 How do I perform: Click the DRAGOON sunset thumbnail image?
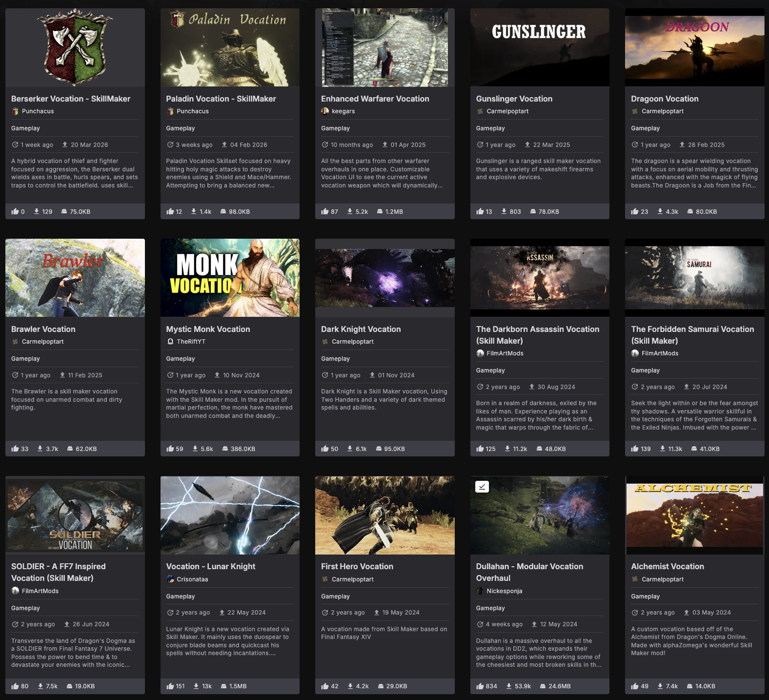coord(695,47)
